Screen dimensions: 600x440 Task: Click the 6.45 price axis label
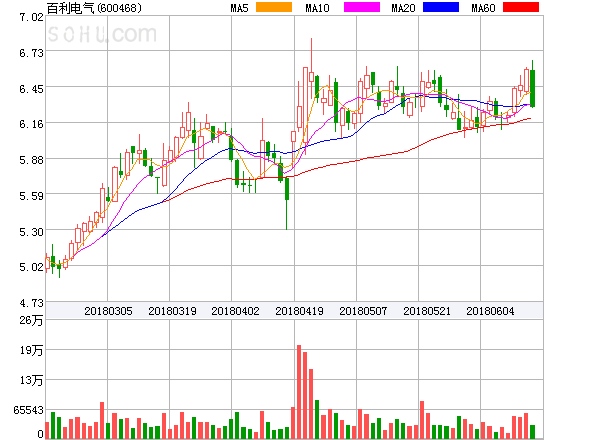pyautogui.click(x=31, y=89)
